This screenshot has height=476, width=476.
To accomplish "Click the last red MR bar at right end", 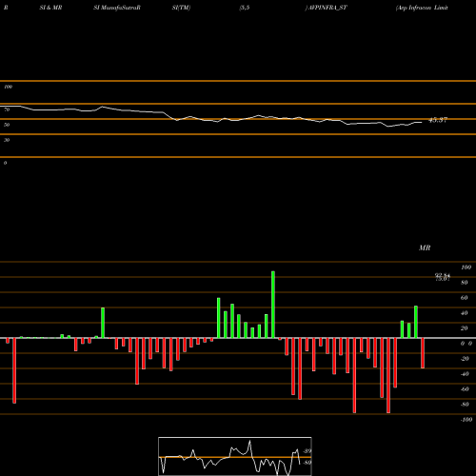I will coord(423,353).
